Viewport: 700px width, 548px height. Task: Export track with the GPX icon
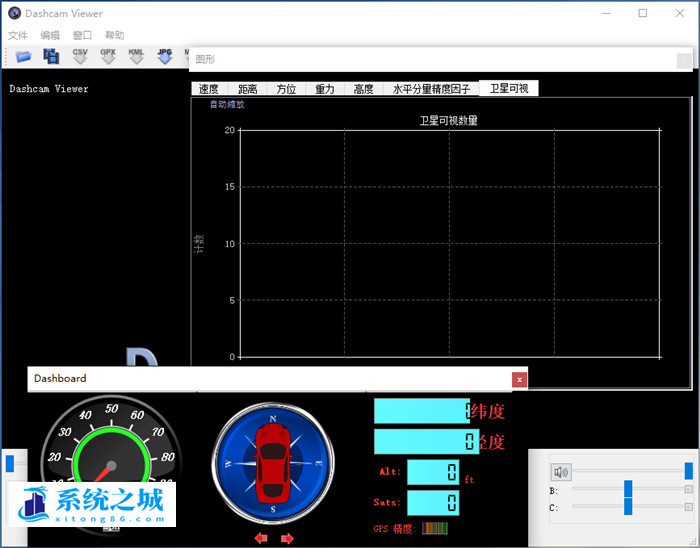108,56
